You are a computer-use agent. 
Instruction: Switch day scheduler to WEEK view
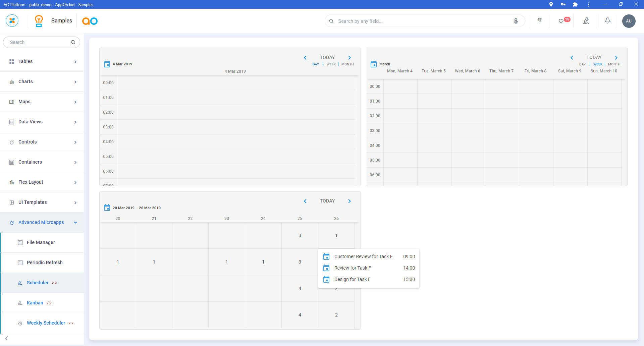331,64
